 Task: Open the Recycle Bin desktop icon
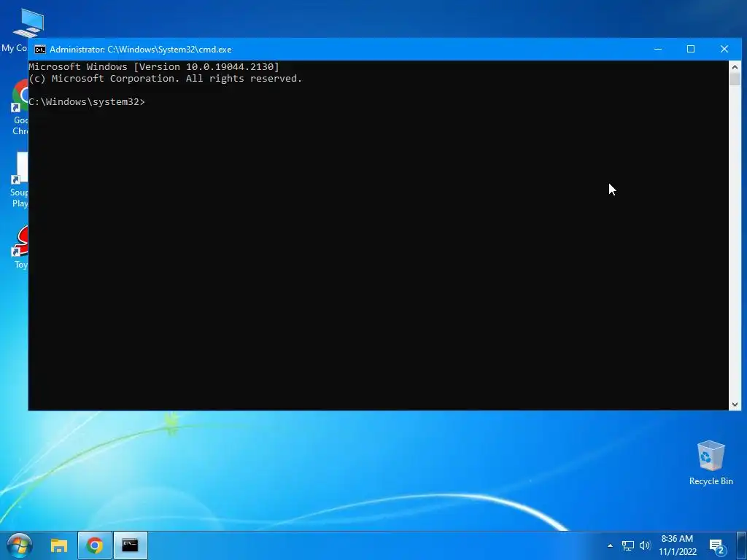[x=711, y=462]
